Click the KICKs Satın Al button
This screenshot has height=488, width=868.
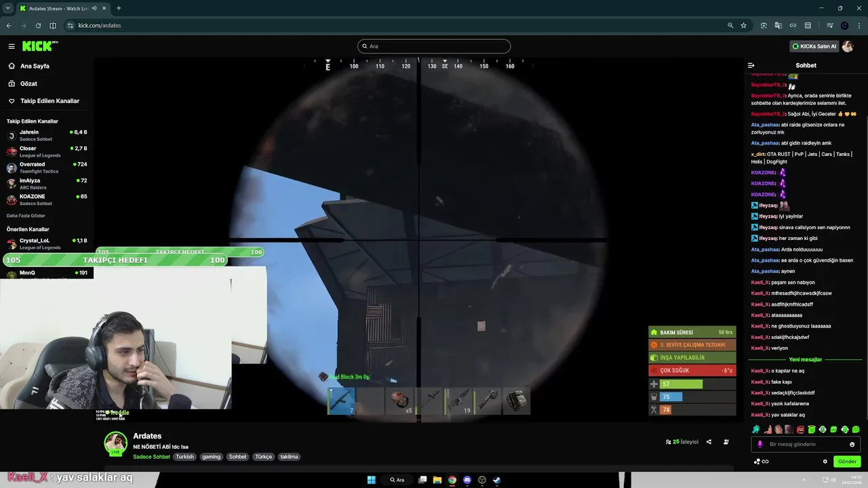tap(814, 46)
